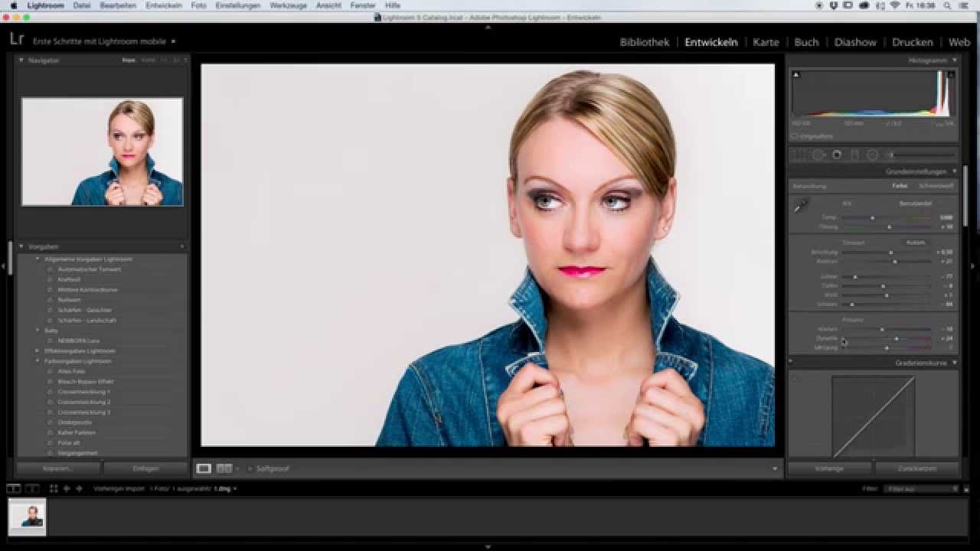Click Navigator preview image

click(102, 152)
